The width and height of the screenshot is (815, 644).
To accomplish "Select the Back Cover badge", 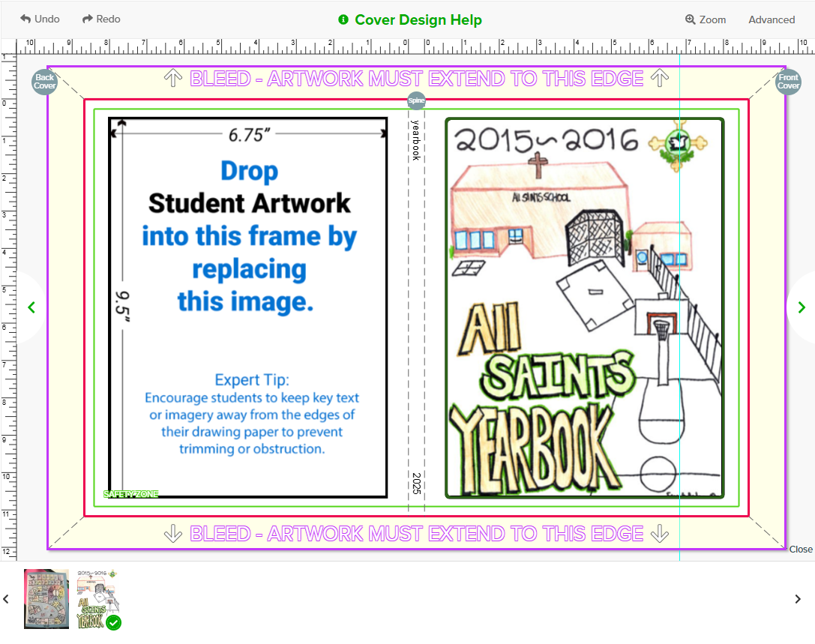I will 45,82.
